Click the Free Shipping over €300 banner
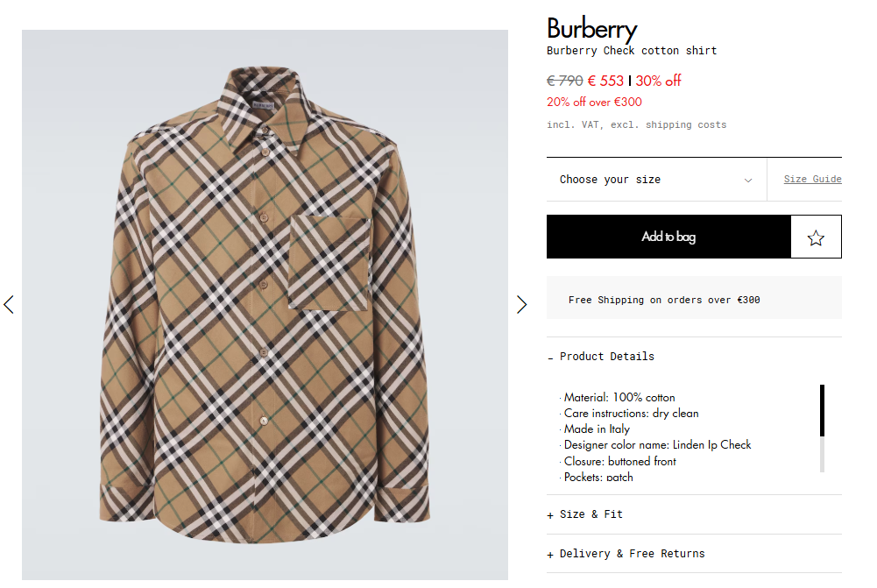Screen dimensions: 877x588 664,300
